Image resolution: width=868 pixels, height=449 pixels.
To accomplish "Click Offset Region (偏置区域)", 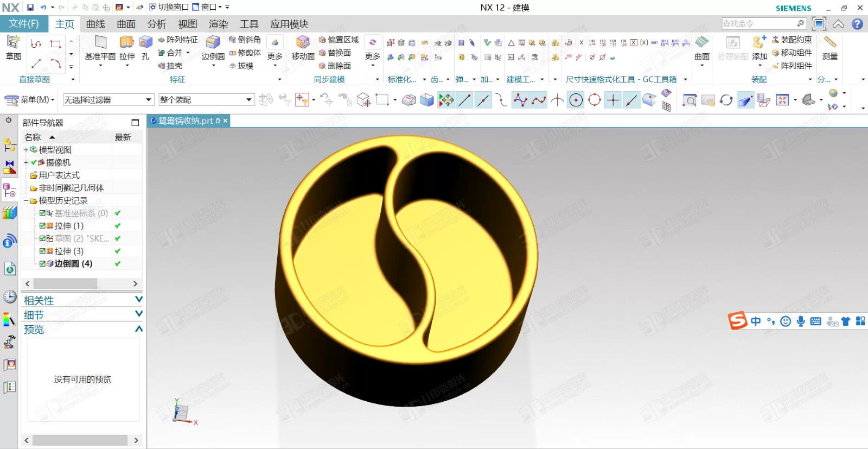I will [x=339, y=40].
